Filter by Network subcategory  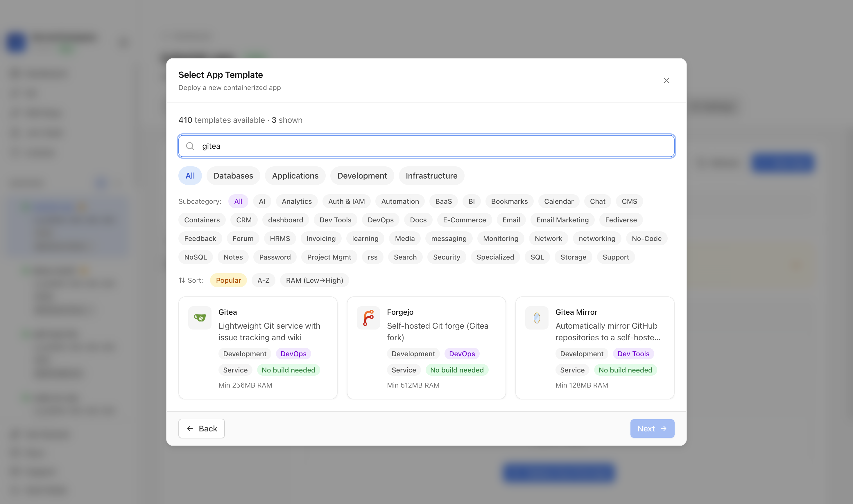pos(549,238)
